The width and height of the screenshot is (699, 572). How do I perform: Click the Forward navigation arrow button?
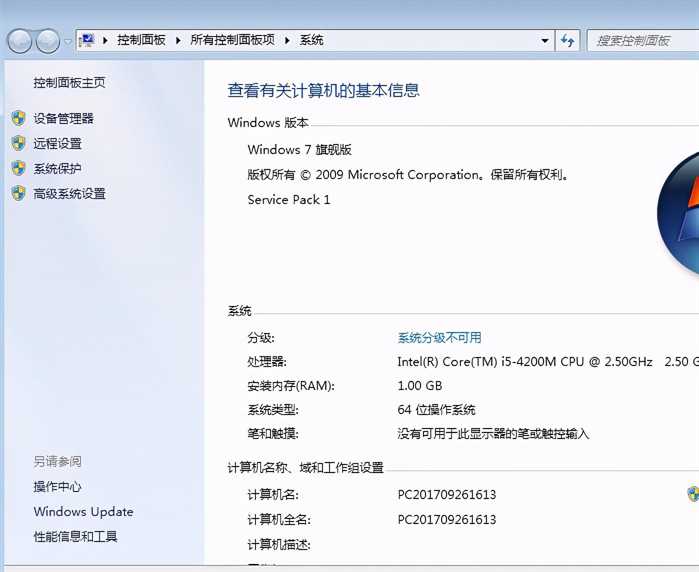47,41
